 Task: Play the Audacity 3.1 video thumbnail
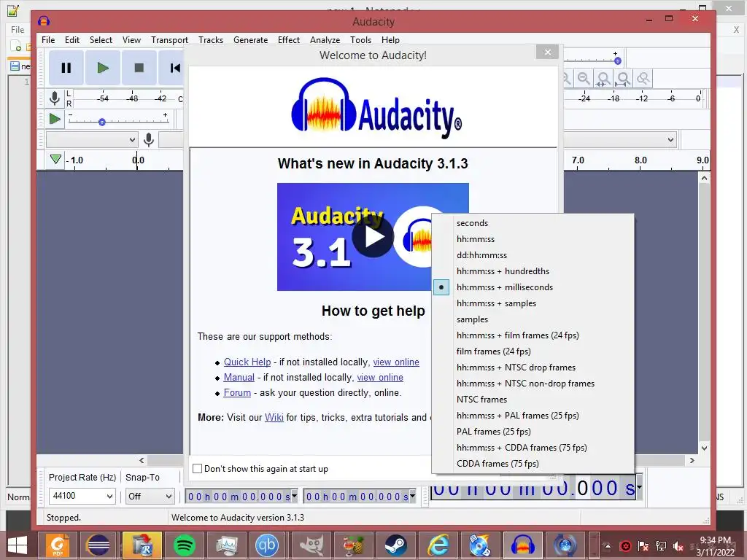tap(373, 237)
